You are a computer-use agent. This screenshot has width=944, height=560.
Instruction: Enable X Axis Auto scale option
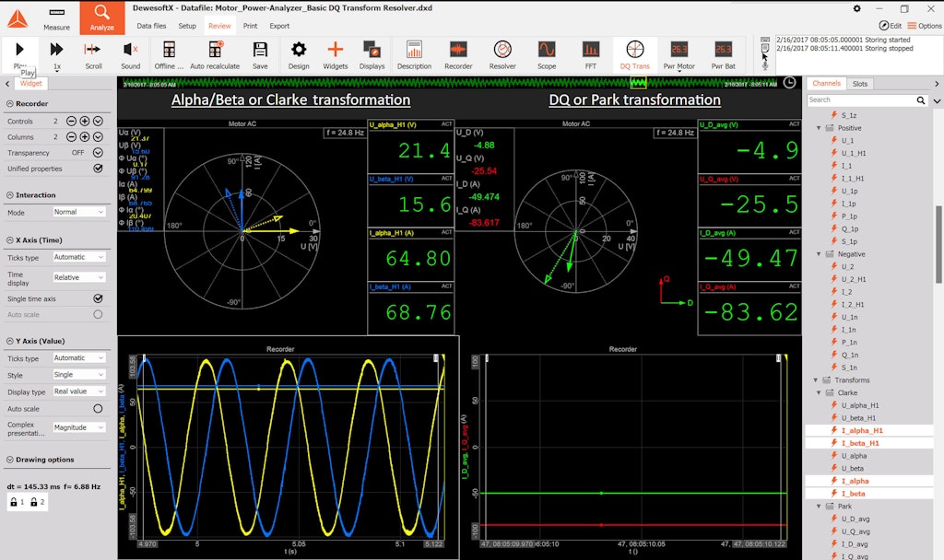point(98,314)
